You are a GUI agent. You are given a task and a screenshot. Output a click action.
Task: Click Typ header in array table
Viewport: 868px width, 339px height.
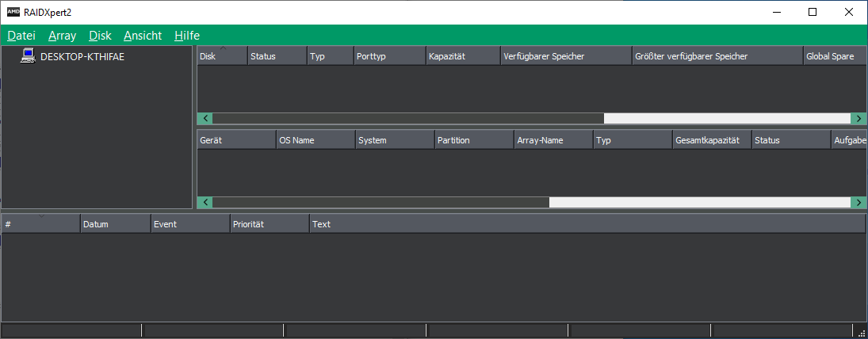click(633, 140)
